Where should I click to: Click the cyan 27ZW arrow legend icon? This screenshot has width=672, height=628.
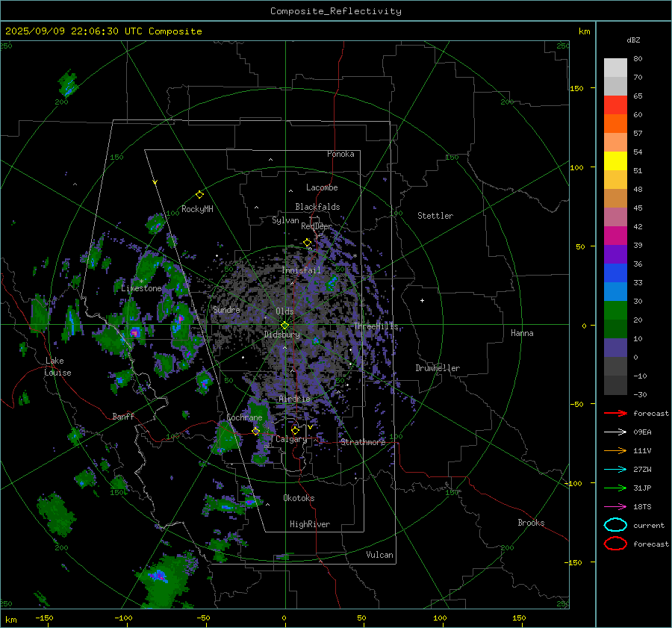[x=615, y=470]
